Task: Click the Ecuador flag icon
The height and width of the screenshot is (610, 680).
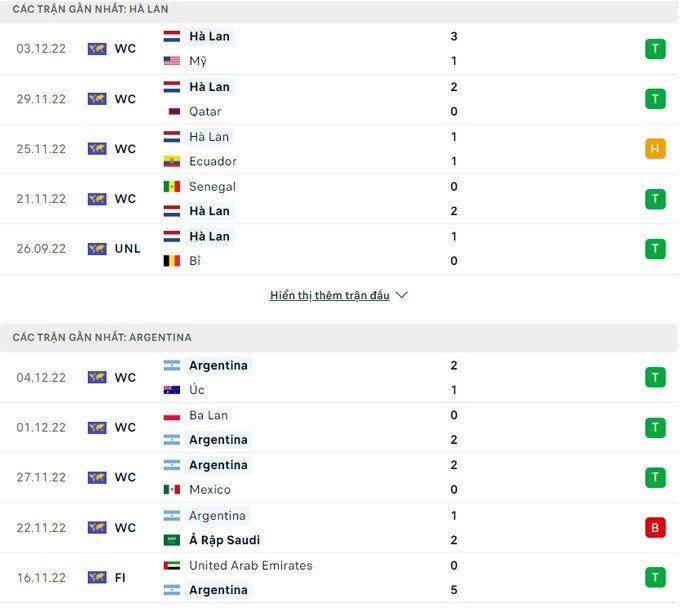Action: click(171, 161)
